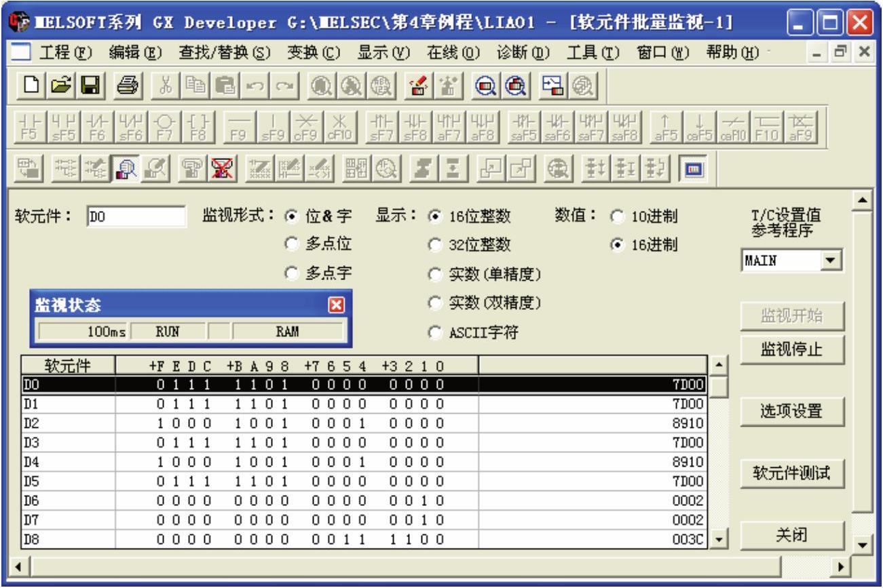
Task: Create a new project with the blank page icon
Action: click(x=31, y=84)
